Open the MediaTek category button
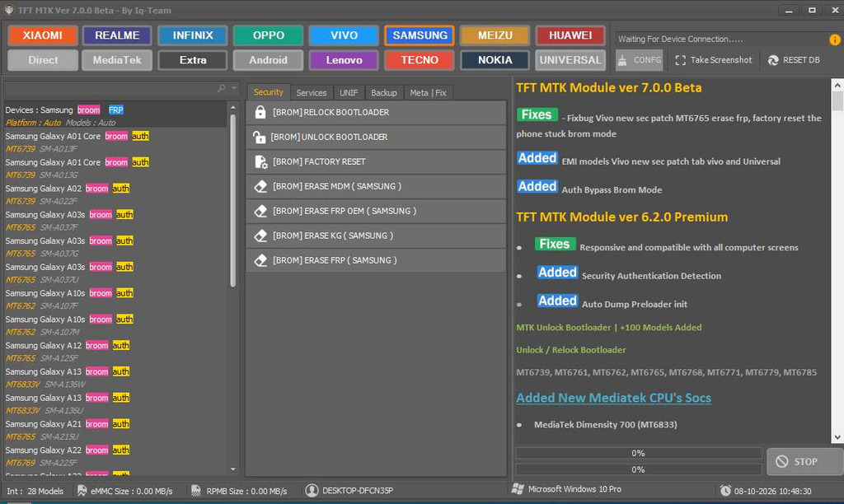Image resolution: width=844 pixels, height=504 pixels. [x=117, y=60]
